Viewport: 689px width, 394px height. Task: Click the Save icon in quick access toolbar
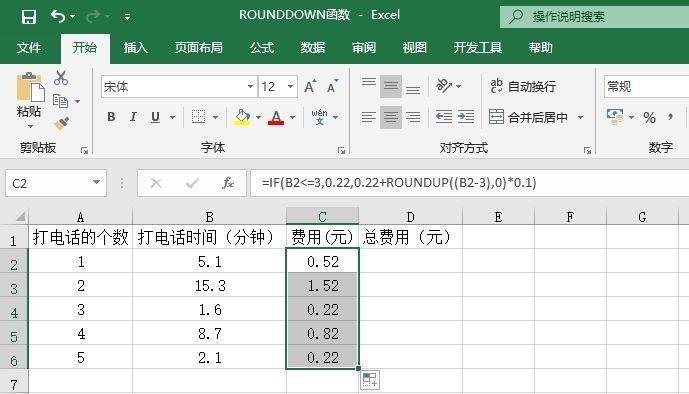29,17
